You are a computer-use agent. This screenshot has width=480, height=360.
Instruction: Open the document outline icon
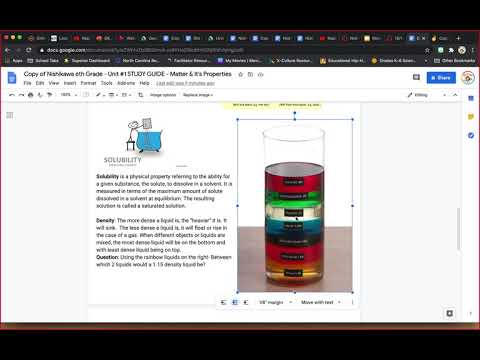click(x=10, y=115)
